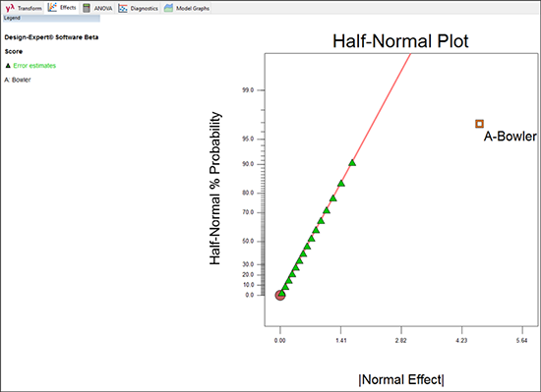Switch to the ANOVA tab
Viewport: 541px width, 392px height.
tap(97, 8)
